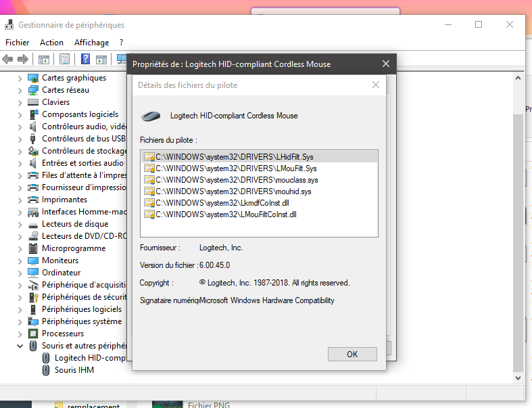This screenshot has width=532, height=408.
Task: Click OK in the driver file details dialog
Action: (352, 355)
